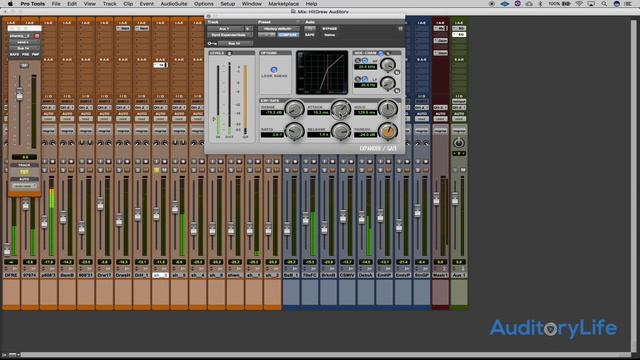The width and height of the screenshot is (640, 360).
Task: Open the Marketplace menu
Action: [x=283, y=4]
